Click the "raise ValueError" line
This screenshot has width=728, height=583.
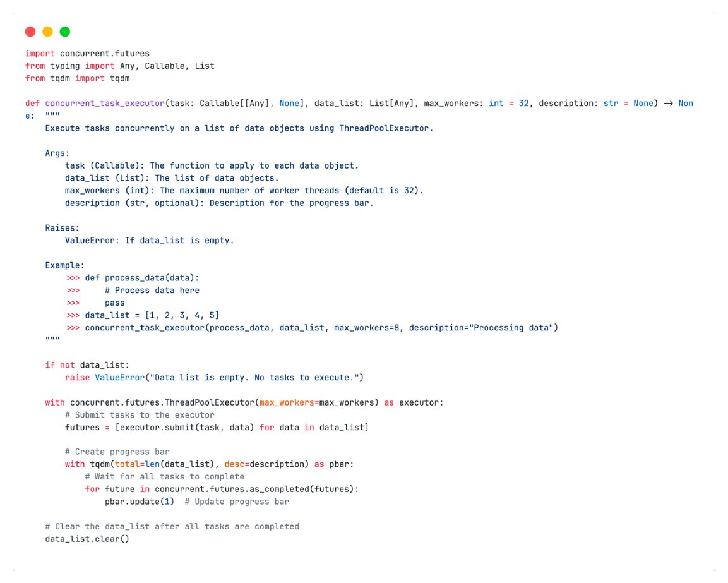tap(214, 378)
